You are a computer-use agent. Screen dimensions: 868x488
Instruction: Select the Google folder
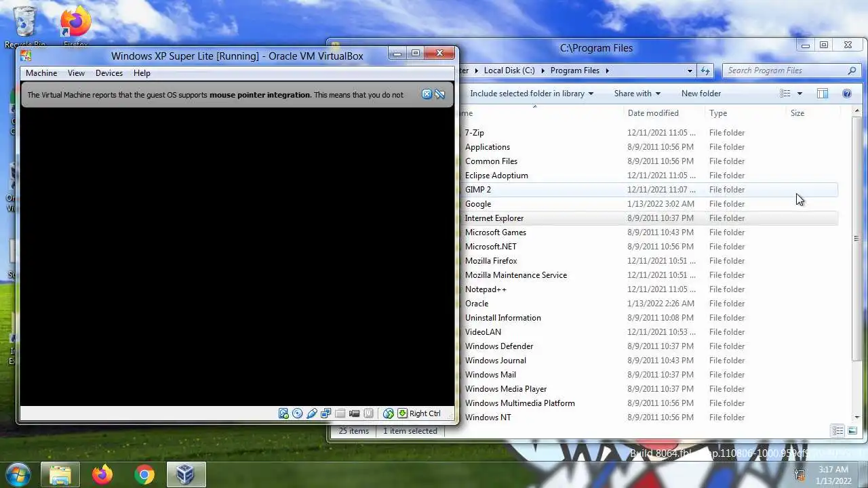coord(648,204)
